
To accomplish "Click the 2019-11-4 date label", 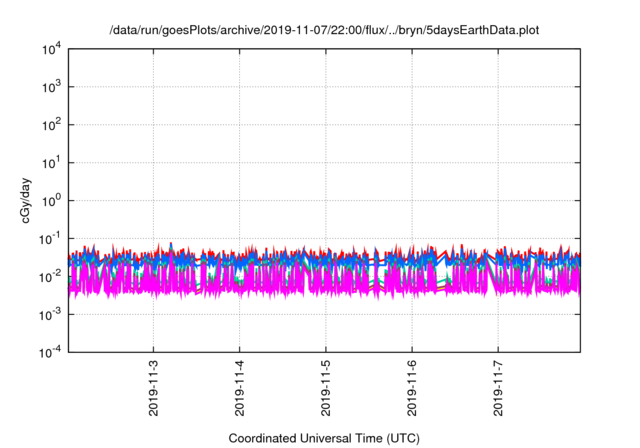I will click(240, 388).
